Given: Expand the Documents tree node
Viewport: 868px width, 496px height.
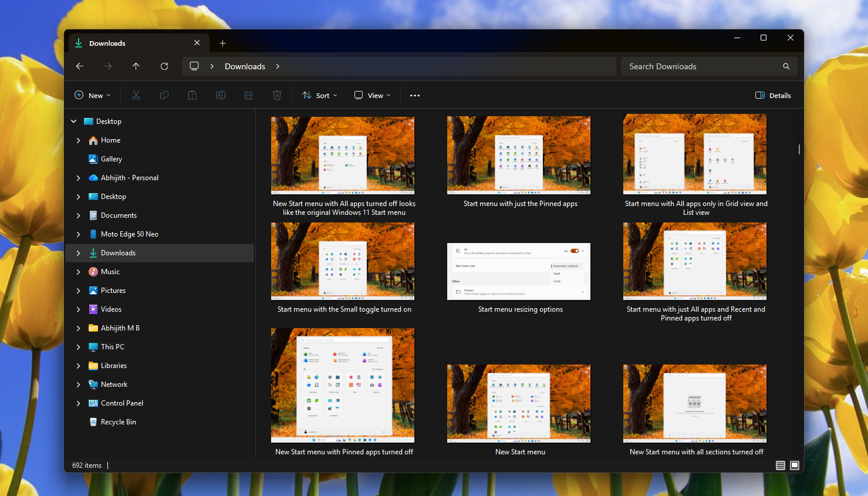Looking at the screenshot, I should (x=78, y=215).
